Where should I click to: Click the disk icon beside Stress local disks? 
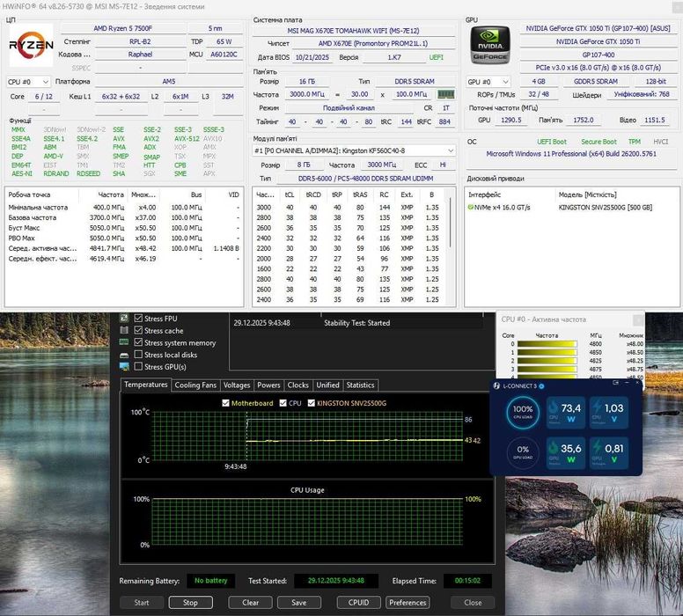pyautogui.click(x=124, y=355)
